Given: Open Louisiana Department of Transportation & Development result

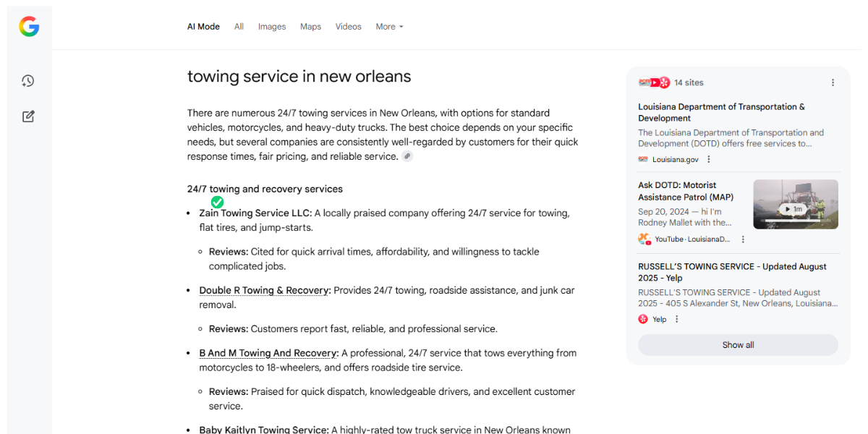Looking at the screenshot, I should [721, 112].
